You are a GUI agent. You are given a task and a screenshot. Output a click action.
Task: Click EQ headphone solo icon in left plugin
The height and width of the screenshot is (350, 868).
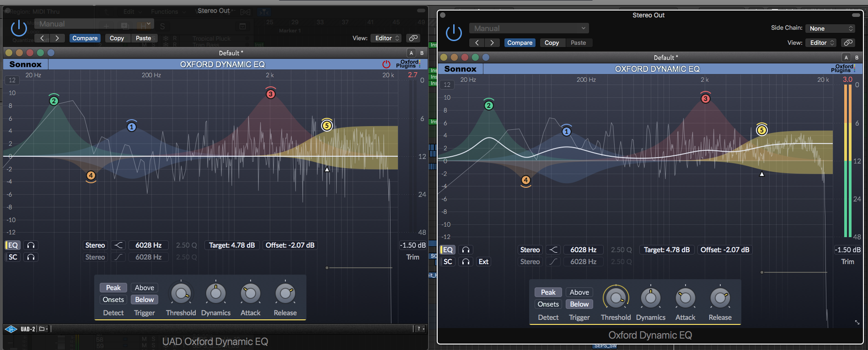point(31,245)
